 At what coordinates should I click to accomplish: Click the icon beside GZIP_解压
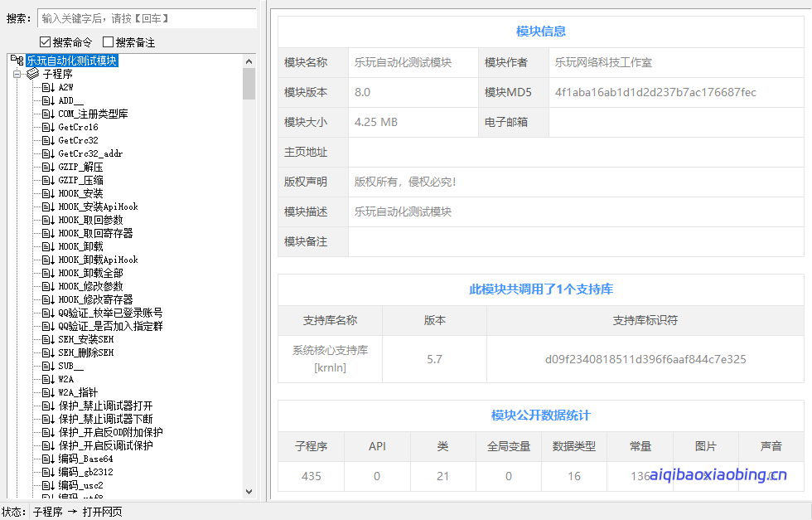48,167
